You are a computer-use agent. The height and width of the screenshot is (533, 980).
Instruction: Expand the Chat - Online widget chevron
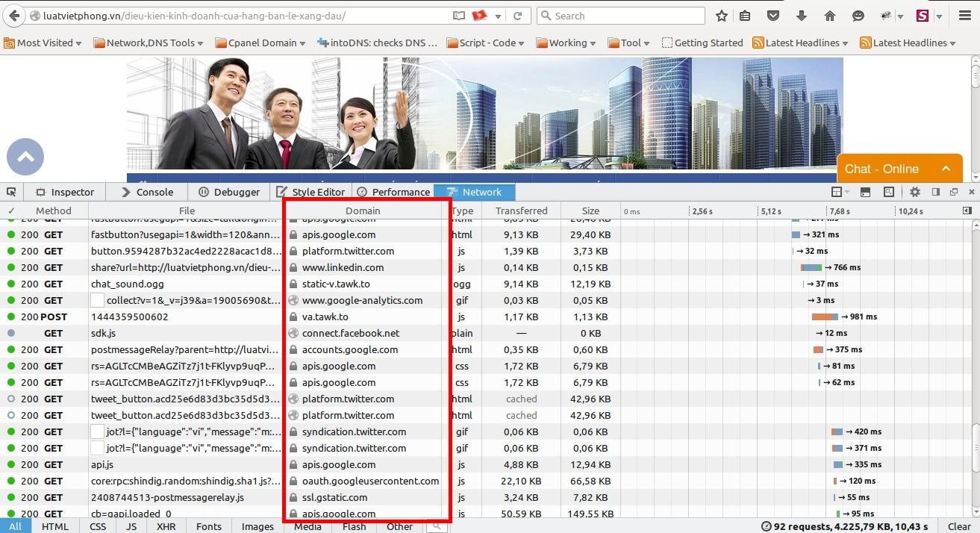[946, 168]
